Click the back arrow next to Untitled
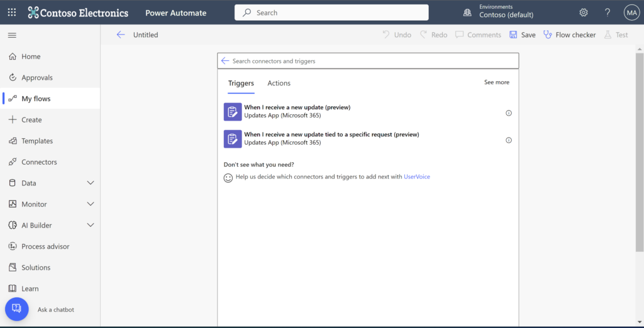The height and width of the screenshot is (328, 644). tap(121, 35)
